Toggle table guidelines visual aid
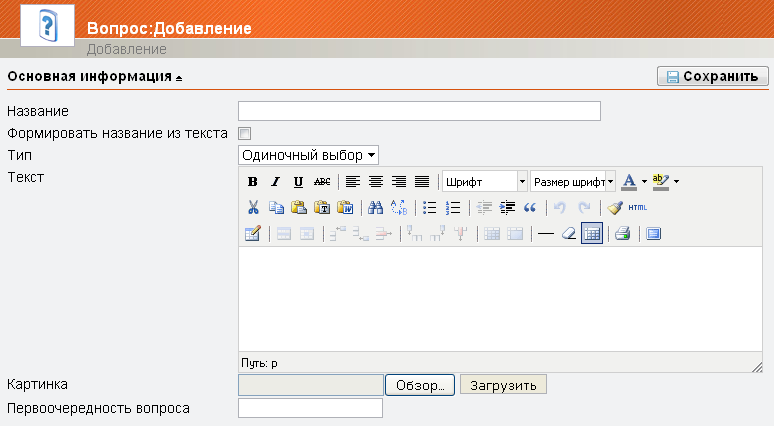This screenshot has height=426, width=774. pyautogui.click(x=592, y=233)
